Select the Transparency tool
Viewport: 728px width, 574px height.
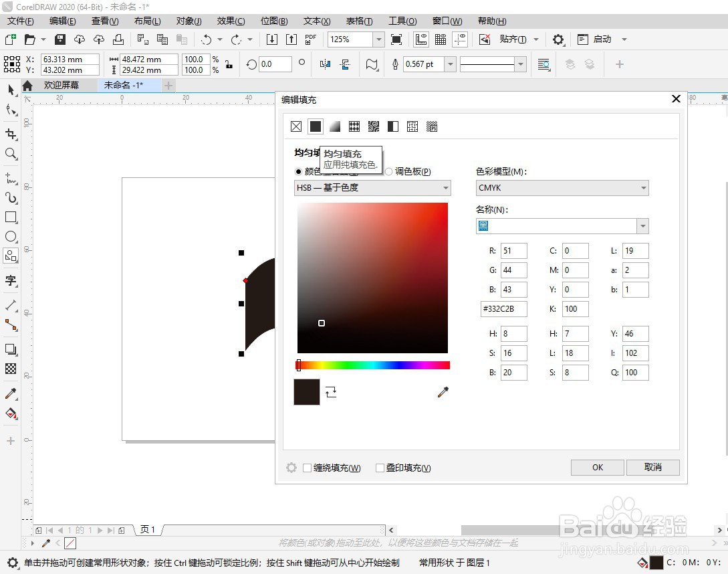click(11, 369)
